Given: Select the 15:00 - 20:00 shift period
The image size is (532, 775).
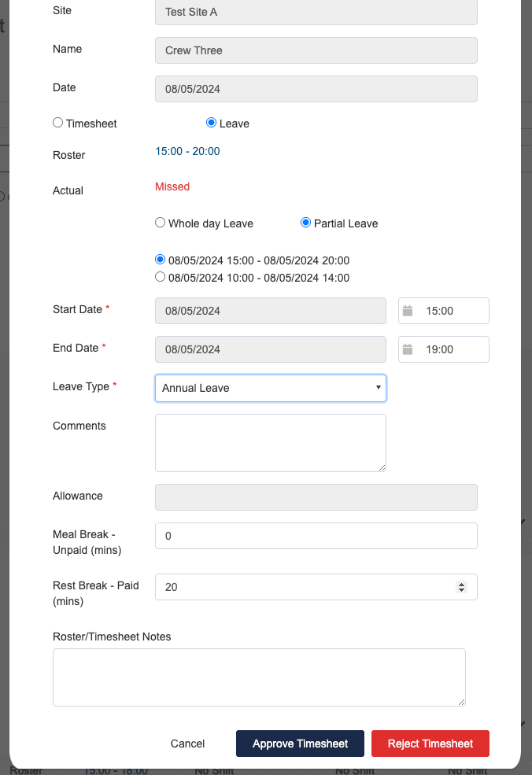Looking at the screenshot, I should 161,260.
